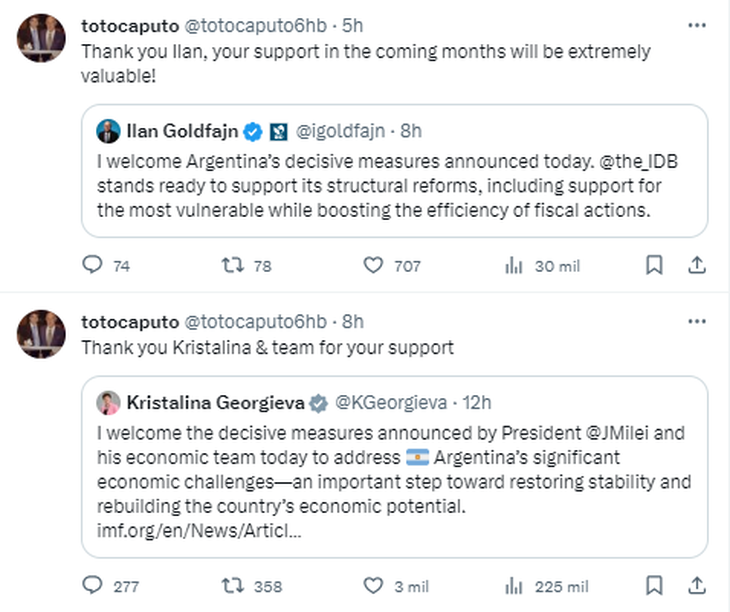
Task: Open more options for second tweet
Action: (x=696, y=321)
